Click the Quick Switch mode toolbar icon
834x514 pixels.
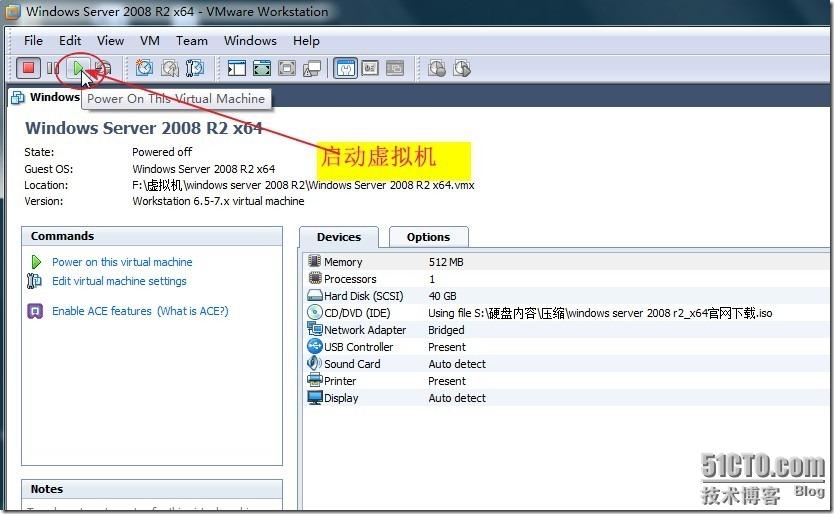point(287,68)
